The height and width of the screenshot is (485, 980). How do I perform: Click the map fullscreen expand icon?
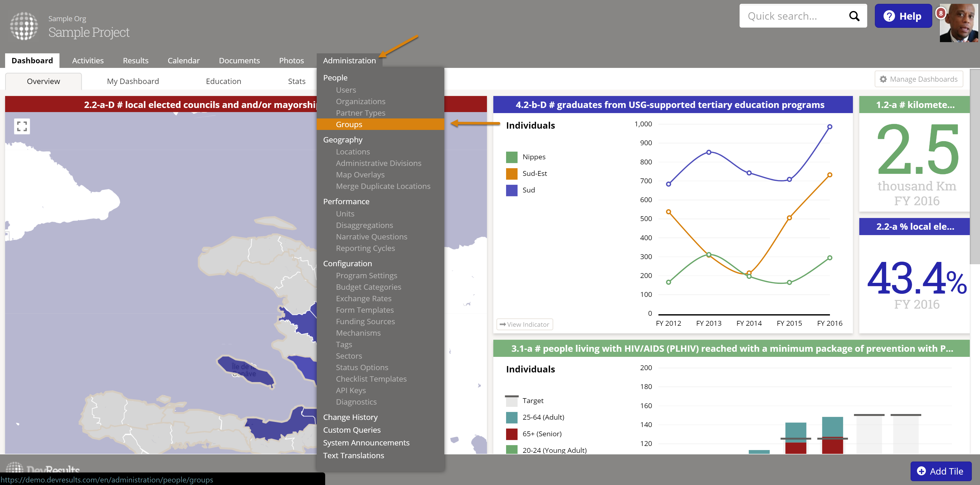coord(22,126)
